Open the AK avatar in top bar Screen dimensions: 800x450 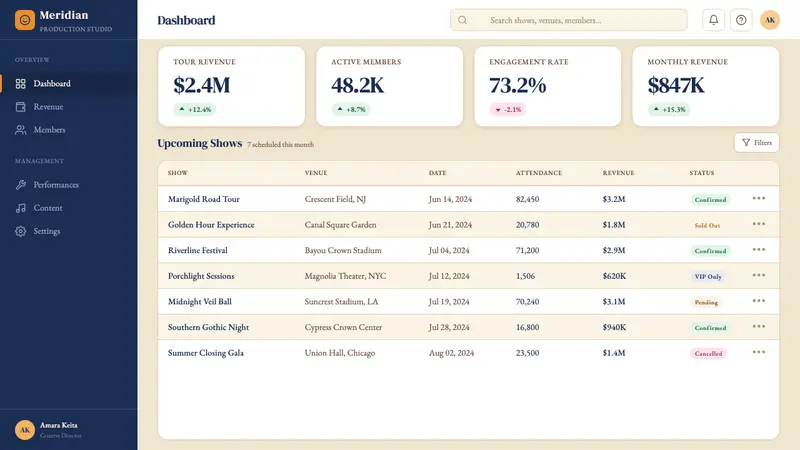click(769, 20)
